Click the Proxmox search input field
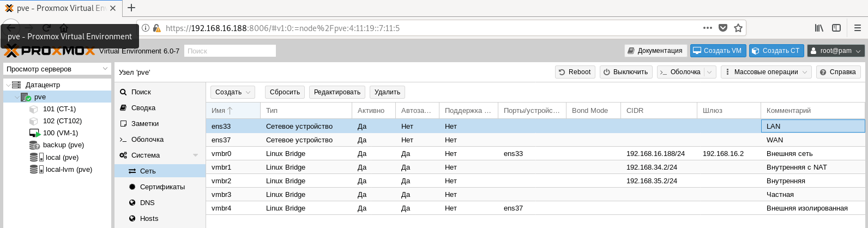Screen dimensions: 868x228 [x=230, y=51]
